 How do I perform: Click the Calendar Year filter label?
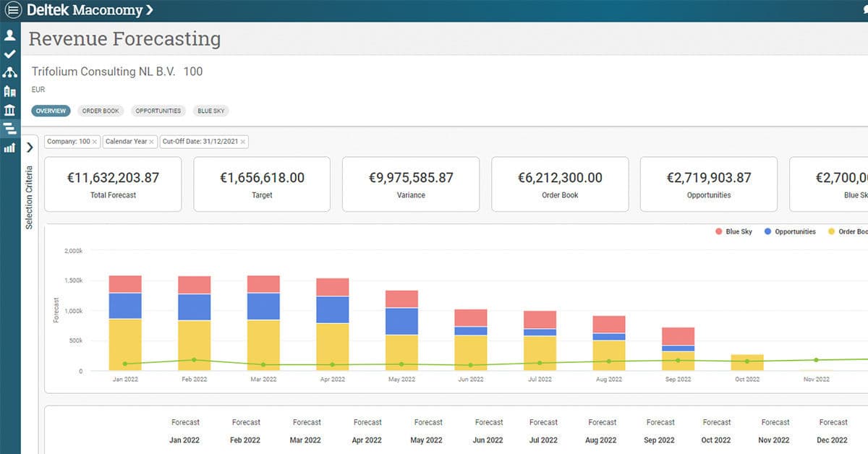click(126, 142)
